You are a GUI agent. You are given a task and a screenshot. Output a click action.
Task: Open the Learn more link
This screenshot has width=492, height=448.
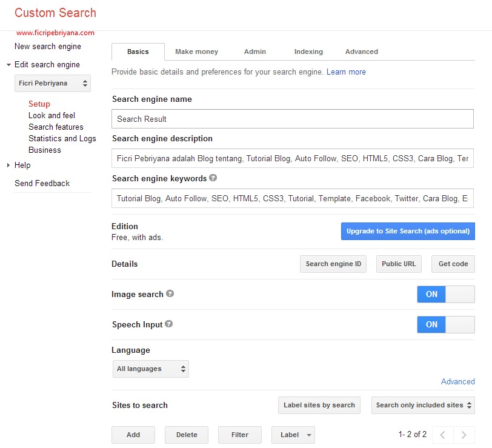click(346, 72)
